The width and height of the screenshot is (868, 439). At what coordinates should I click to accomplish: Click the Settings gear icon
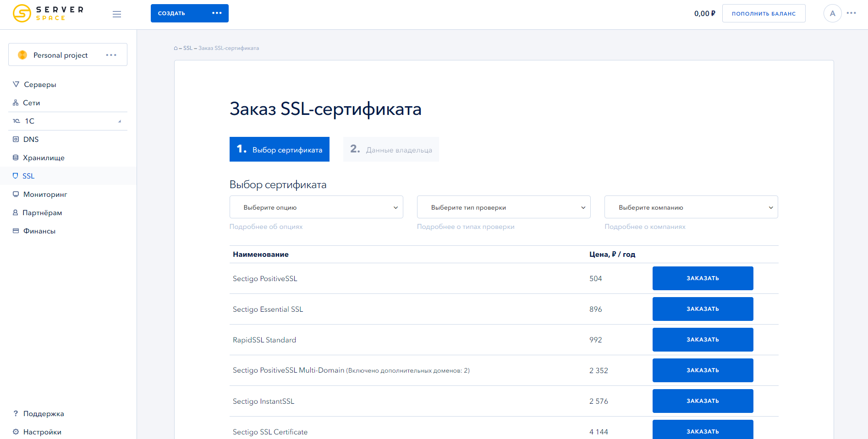coord(16,432)
